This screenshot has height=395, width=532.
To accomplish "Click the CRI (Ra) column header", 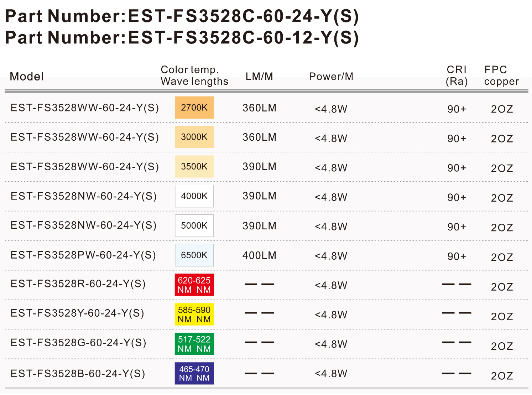I will tap(457, 75).
